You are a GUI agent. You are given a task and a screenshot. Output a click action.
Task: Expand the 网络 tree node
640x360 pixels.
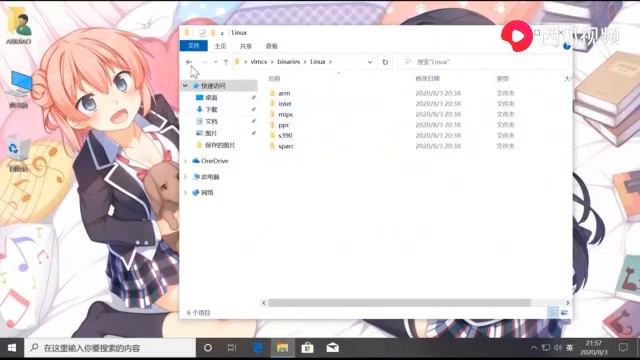(x=186, y=193)
